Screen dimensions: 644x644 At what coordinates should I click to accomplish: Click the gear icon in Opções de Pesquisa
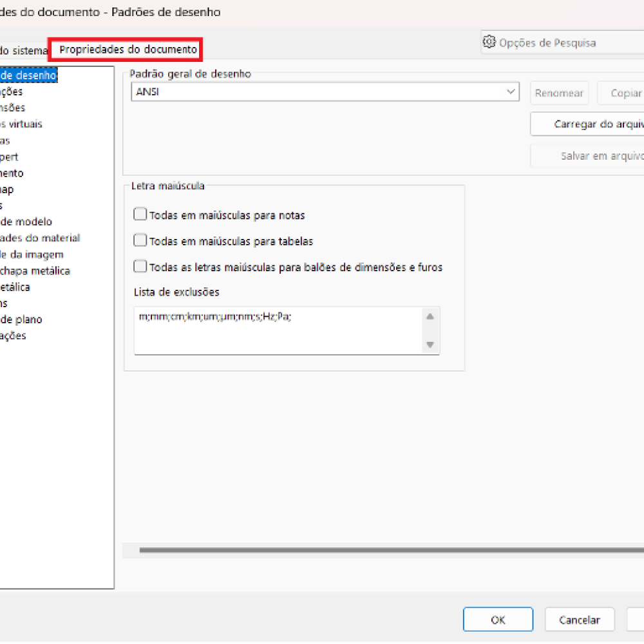489,43
